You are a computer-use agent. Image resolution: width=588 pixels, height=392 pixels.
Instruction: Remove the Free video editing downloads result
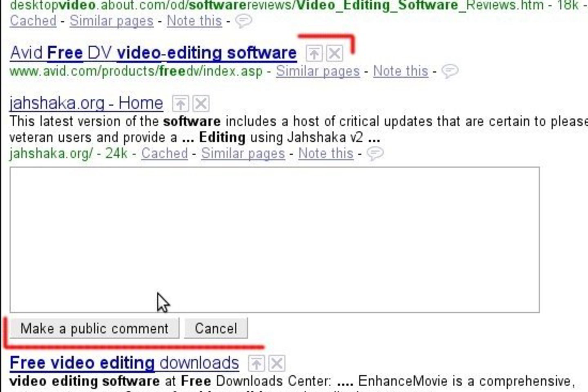pyautogui.click(x=276, y=363)
